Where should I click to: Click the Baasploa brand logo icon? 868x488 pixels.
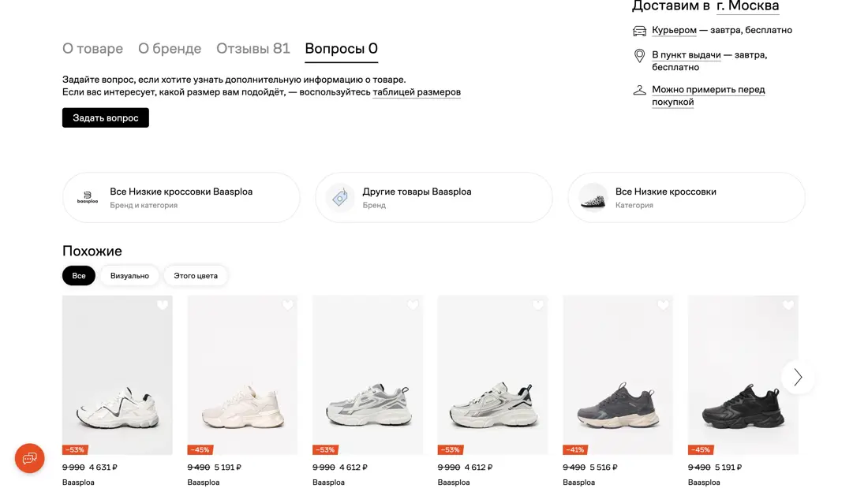point(88,198)
